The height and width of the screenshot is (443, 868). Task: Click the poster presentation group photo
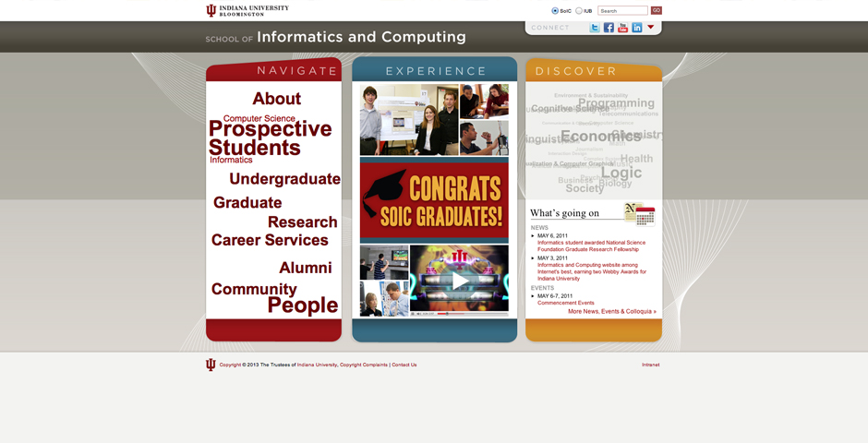[x=409, y=119]
